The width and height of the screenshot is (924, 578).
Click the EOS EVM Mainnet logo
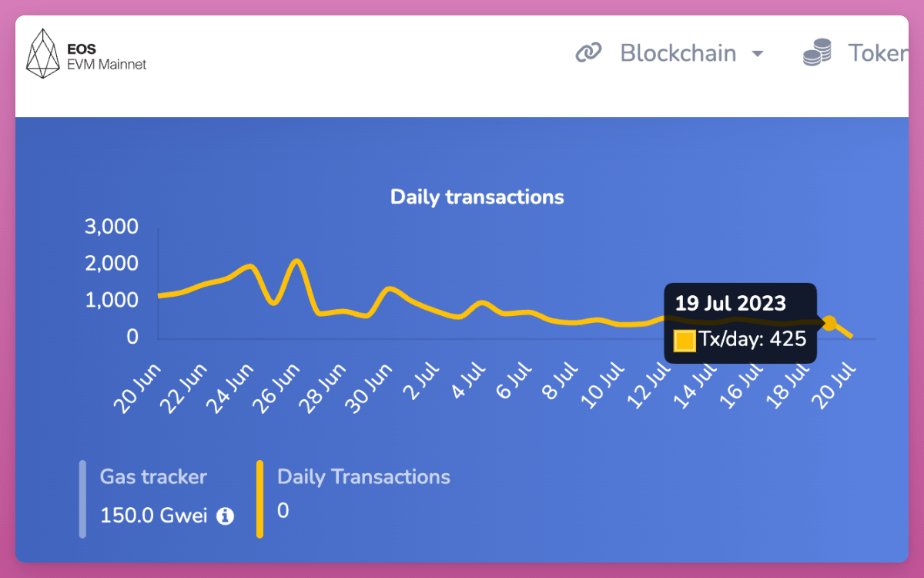[85, 55]
